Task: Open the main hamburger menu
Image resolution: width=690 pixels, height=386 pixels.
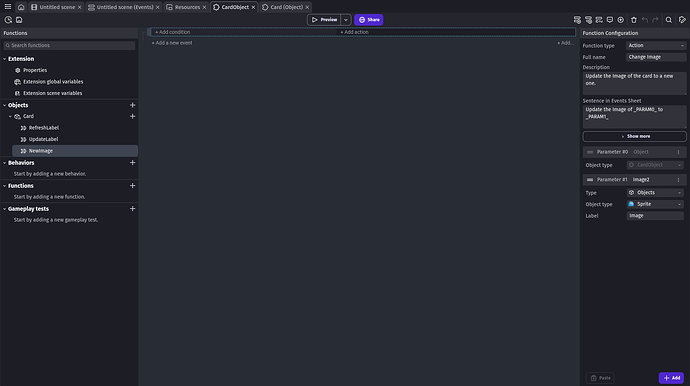Action: tap(8, 7)
